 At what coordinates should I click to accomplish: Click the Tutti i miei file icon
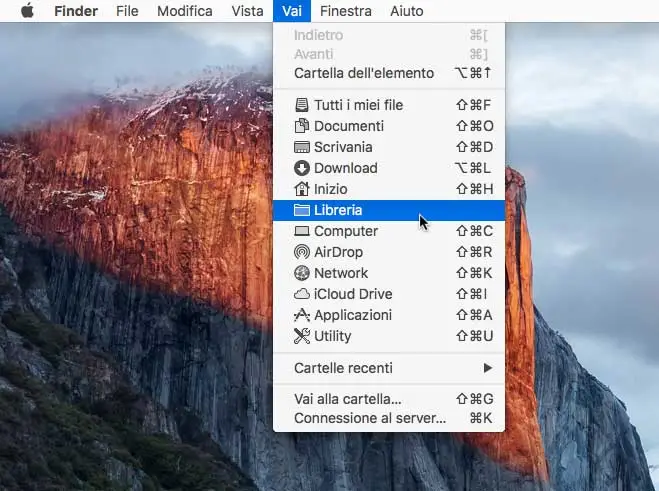tap(301, 105)
